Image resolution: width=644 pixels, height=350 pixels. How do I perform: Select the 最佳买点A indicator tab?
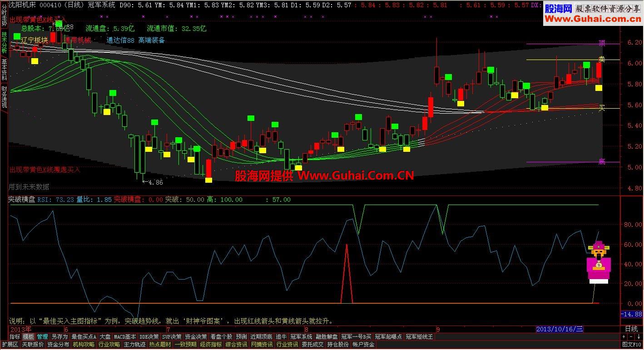[84, 337]
